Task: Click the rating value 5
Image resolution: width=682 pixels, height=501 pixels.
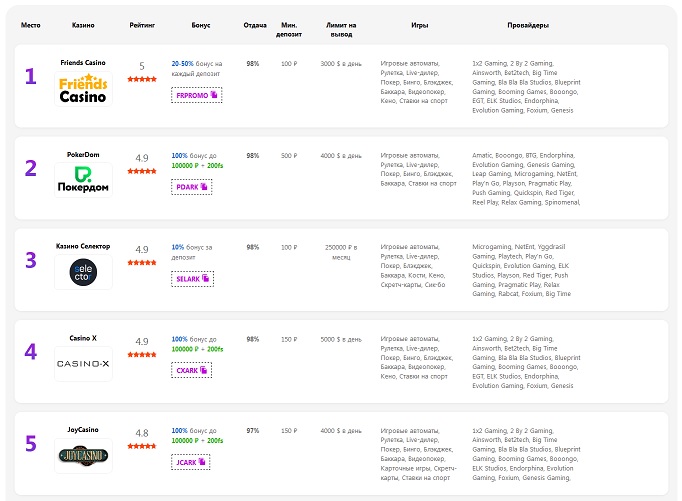Action: coord(142,66)
